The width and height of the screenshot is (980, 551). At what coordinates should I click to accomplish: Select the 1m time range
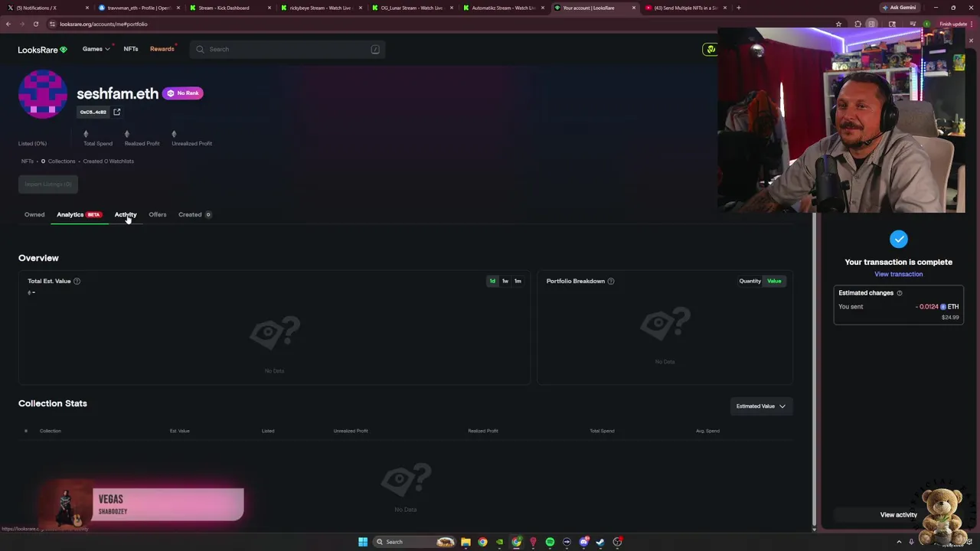pyautogui.click(x=518, y=281)
